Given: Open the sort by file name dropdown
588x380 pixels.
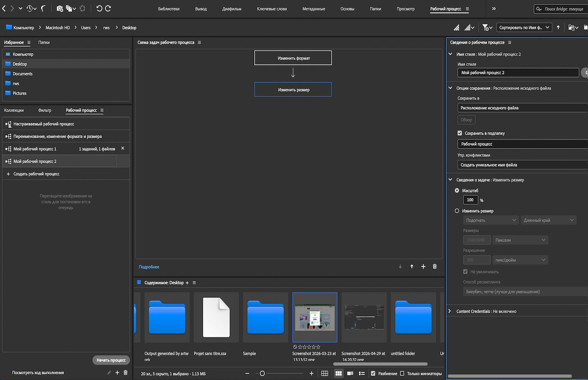Looking at the screenshot, I should (524, 27).
